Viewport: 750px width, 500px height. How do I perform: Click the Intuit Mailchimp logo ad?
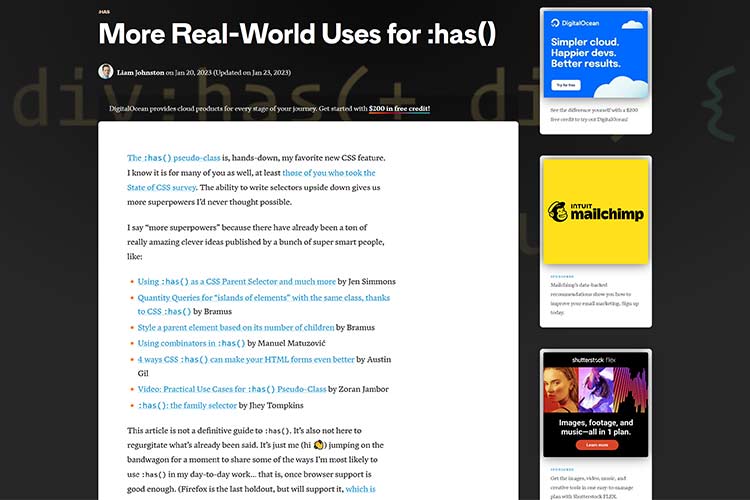[x=595, y=211]
